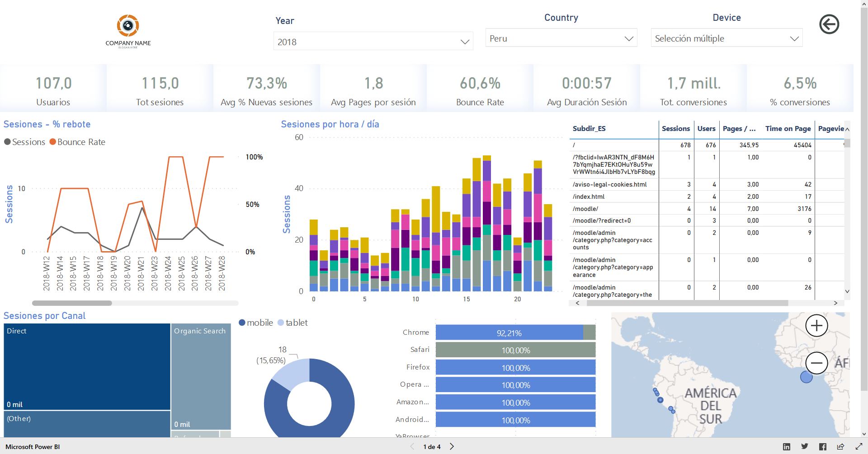Image resolution: width=868 pixels, height=454 pixels.
Task: Open the Year dropdown
Action: [x=373, y=42]
